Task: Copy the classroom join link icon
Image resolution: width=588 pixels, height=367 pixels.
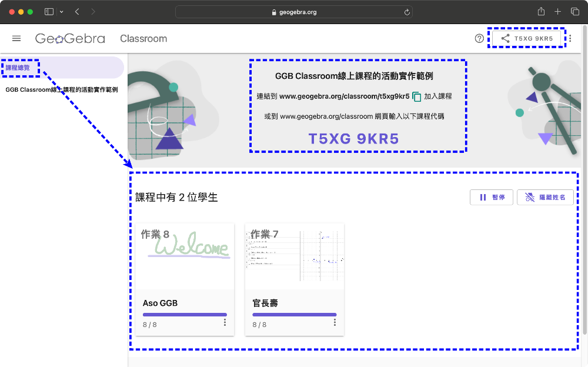Action: 417,97
